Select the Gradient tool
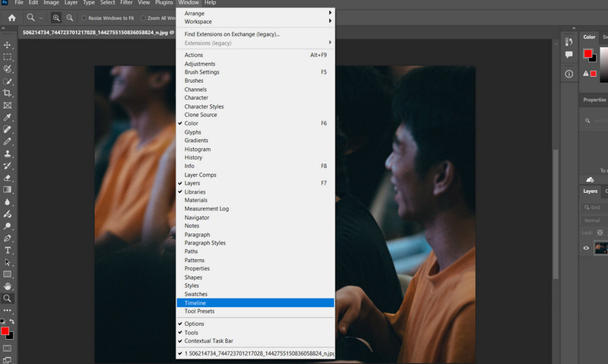The width and height of the screenshot is (608, 364). click(7, 189)
